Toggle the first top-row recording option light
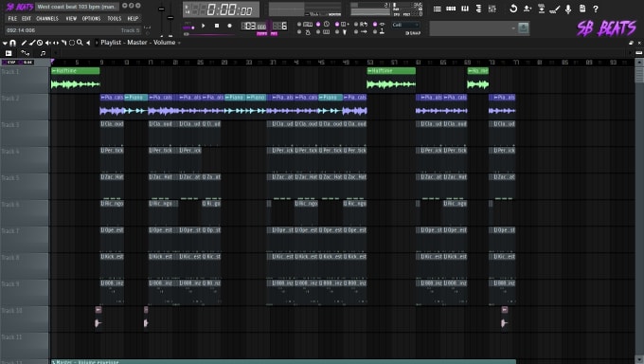 click(x=299, y=25)
